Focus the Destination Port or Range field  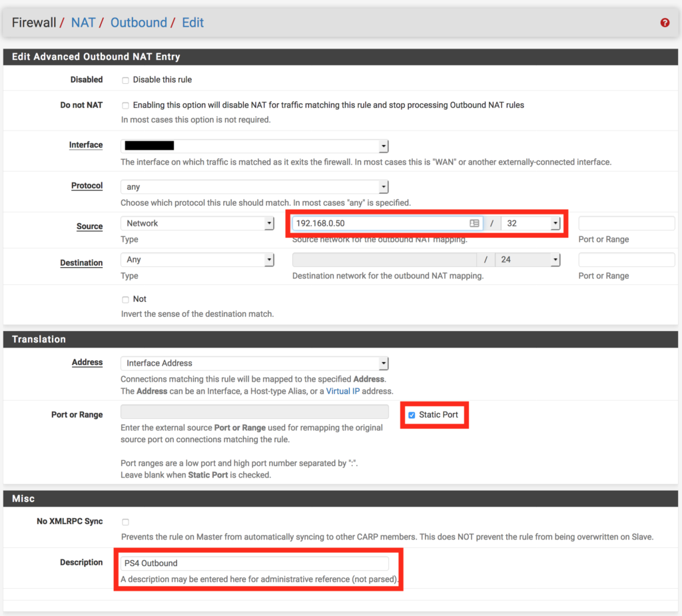[626, 260]
